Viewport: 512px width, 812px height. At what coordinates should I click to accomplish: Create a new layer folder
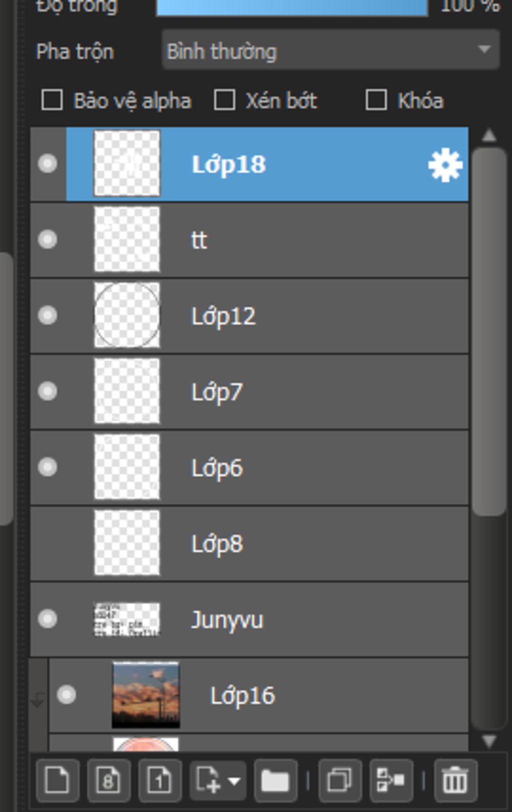click(275, 780)
